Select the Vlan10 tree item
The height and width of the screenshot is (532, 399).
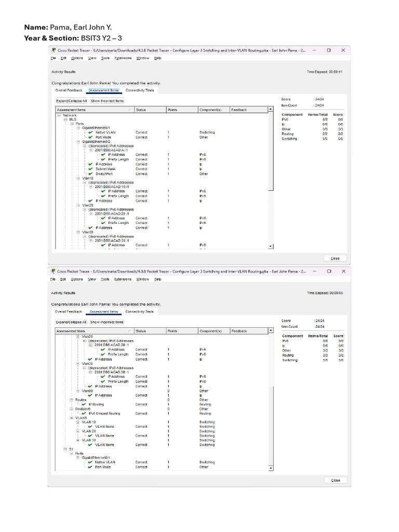tap(87, 178)
